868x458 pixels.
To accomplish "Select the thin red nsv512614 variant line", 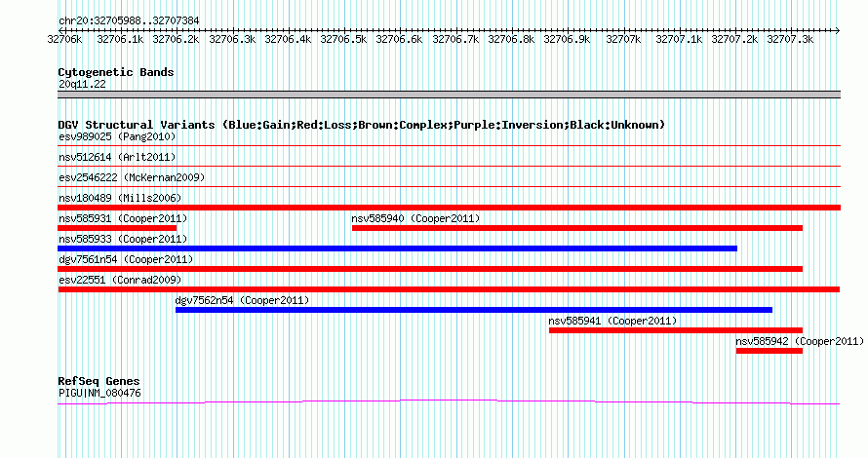I will click(449, 166).
